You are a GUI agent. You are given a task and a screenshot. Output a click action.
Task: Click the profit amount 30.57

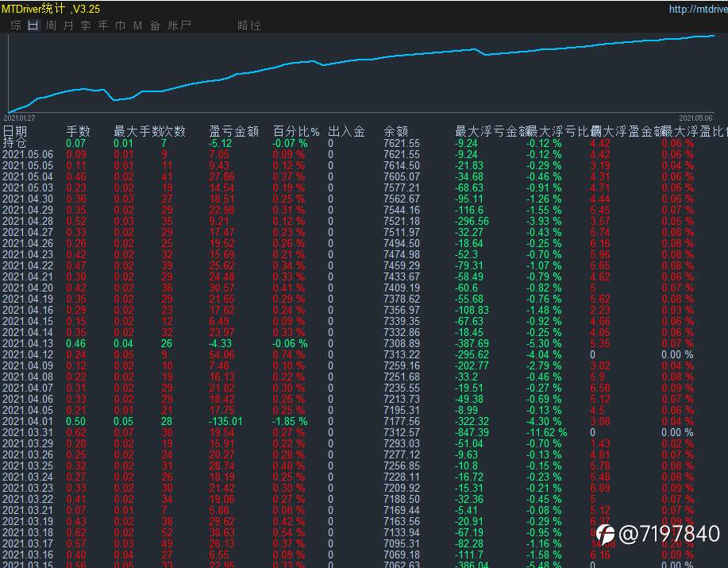(x=222, y=288)
